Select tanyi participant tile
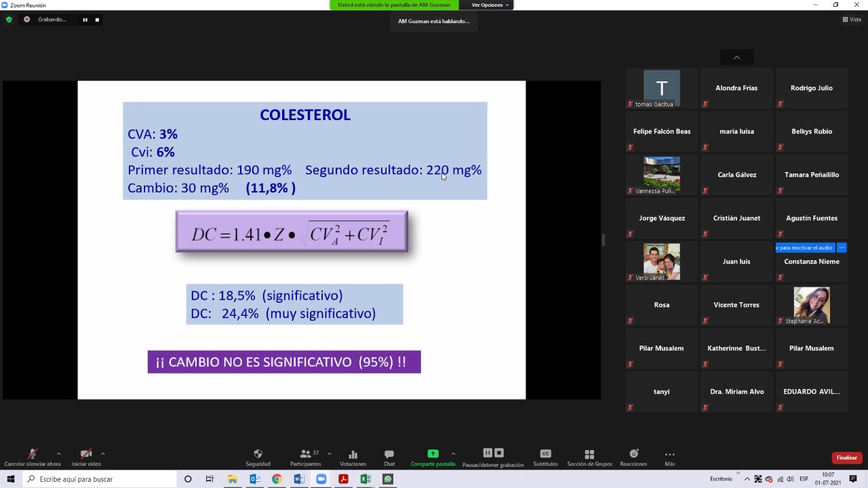The width and height of the screenshot is (868, 488). tap(662, 392)
